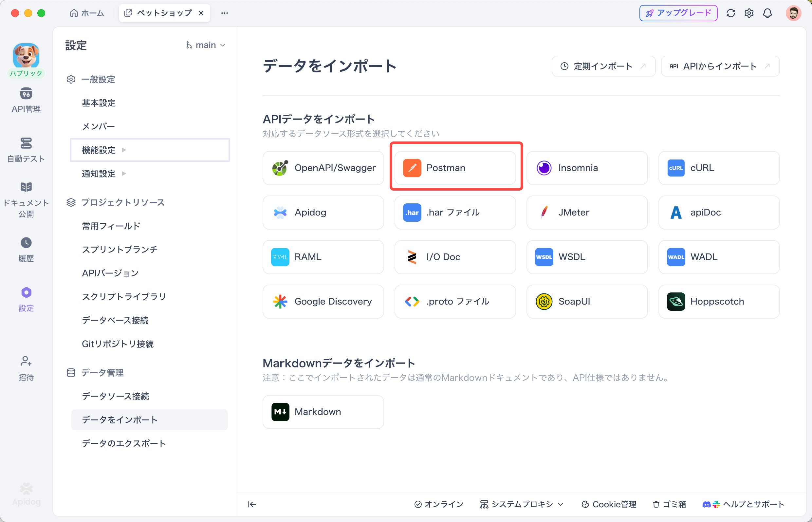Image resolution: width=812 pixels, height=522 pixels.
Task: Select cURL as the data source
Action: pyautogui.click(x=719, y=168)
